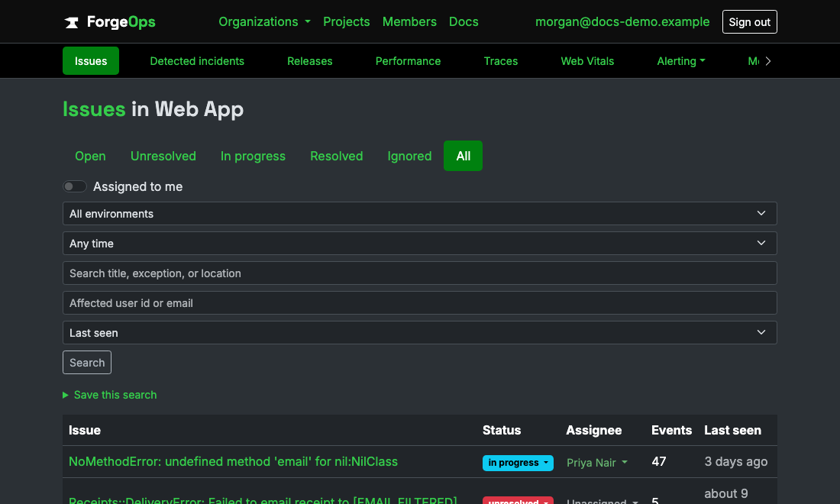Click the '47' events count
The height and width of the screenshot is (504, 840).
pos(659,462)
